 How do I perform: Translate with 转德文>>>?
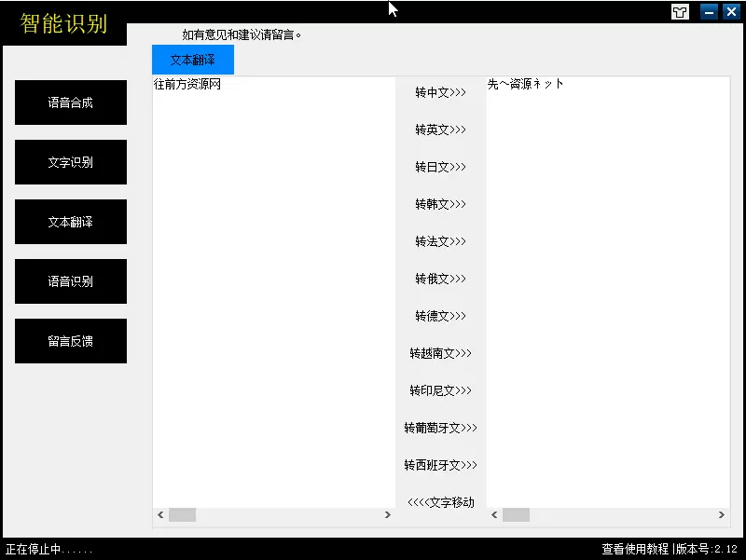coord(440,316)
